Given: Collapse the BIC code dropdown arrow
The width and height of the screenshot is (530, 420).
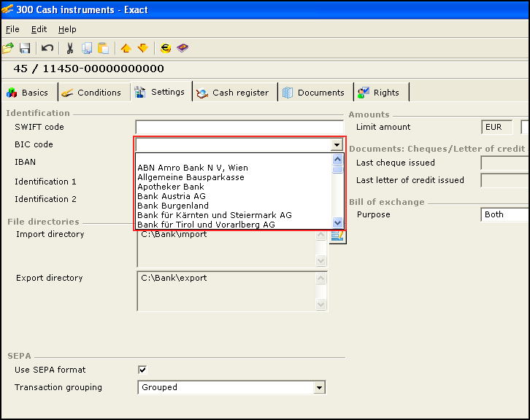Looking at the screenshot, I should click(x=337, y=145).
